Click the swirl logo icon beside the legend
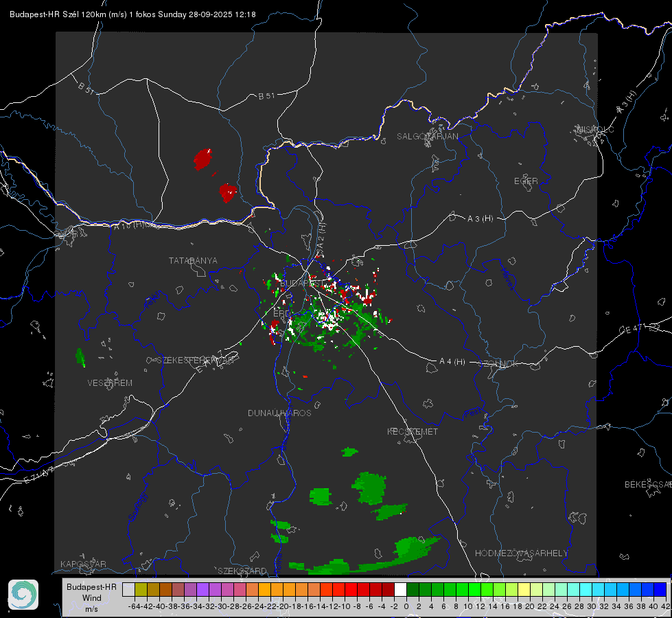Image resolution: width=672 pixels, height=618 pixels. [x=23, y=595]
